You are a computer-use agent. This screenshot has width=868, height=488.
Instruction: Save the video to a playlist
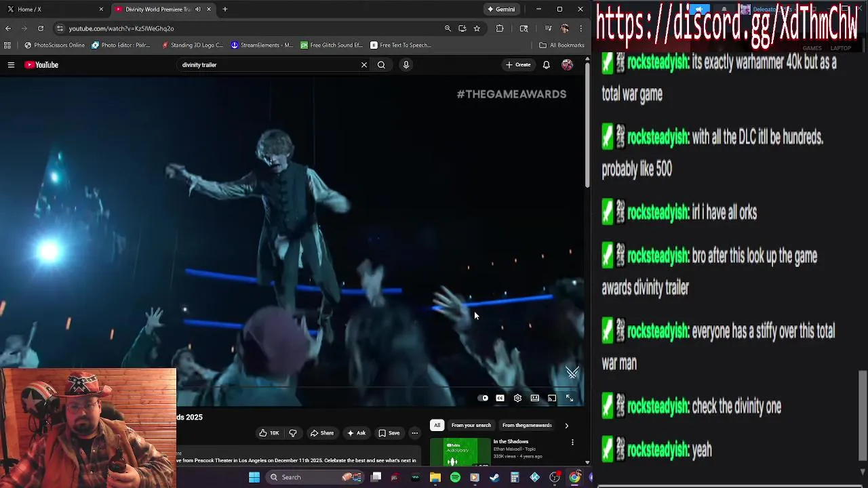coord(389,433)
